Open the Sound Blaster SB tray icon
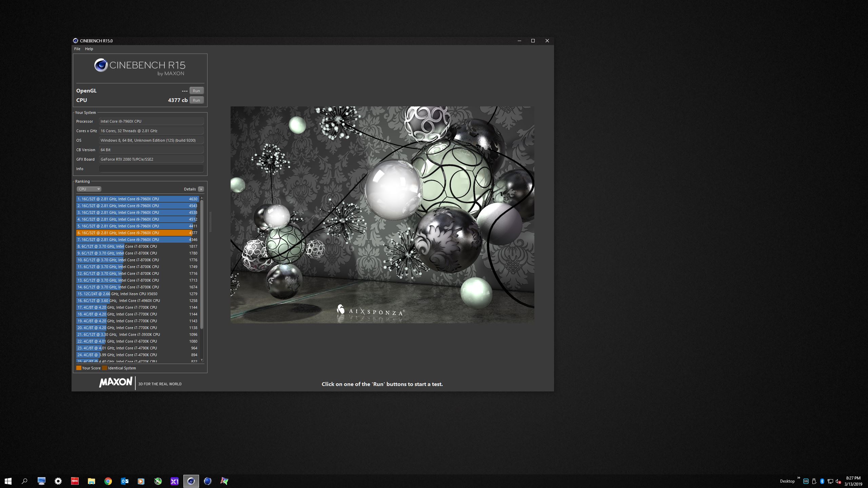Image resolution: width=868 pixels, height=488 pixels. (x=806, y=481)
